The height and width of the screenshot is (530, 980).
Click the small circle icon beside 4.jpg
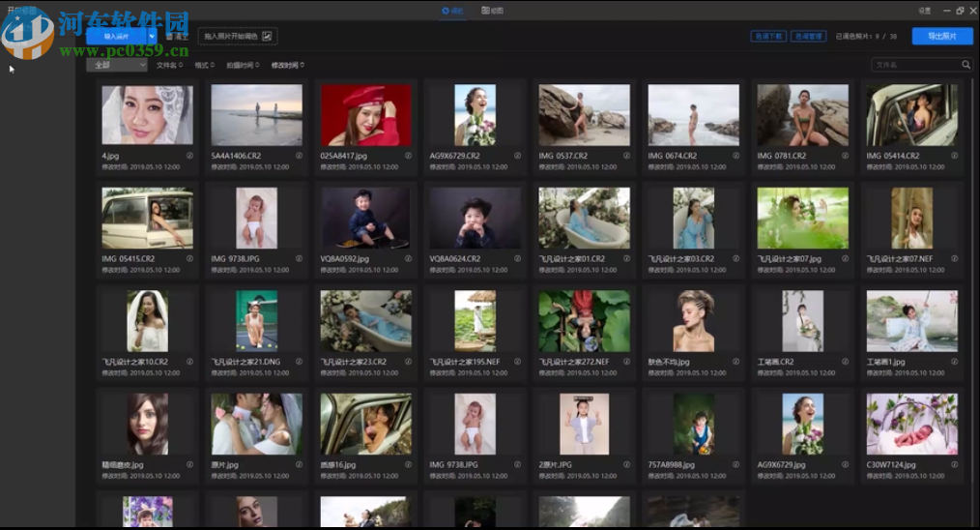(x=189, y=155)
